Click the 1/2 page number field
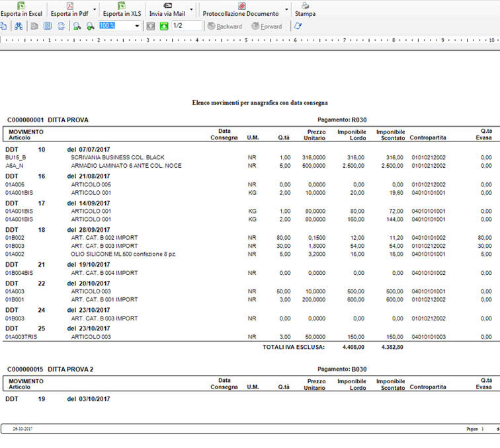Image resolution: width=500 pixels, height=448 pixels. [x=187, y=26]
